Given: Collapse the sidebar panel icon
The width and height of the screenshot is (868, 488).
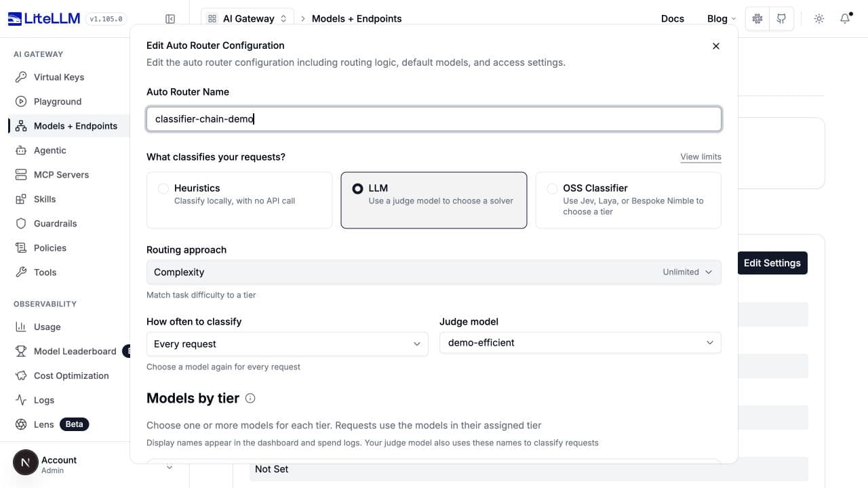Looking at the screenshot, I should pos(170,19).
